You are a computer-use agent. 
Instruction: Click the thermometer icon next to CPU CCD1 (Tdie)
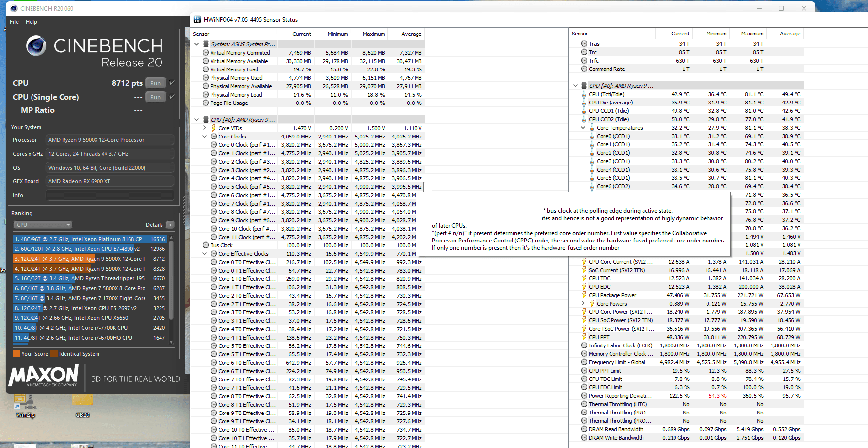584,111
